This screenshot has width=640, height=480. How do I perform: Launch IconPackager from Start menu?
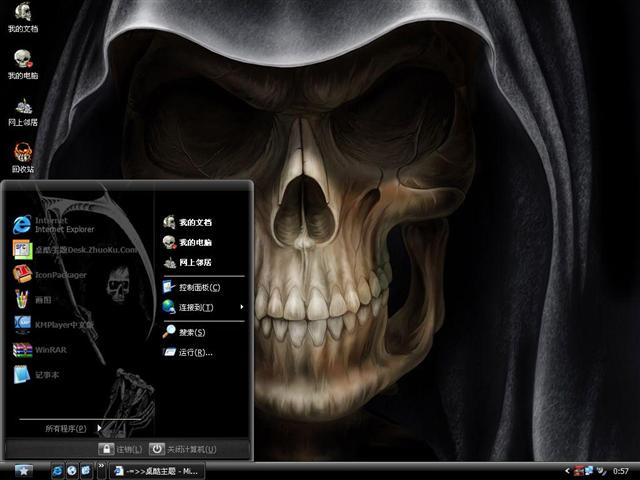60,274
